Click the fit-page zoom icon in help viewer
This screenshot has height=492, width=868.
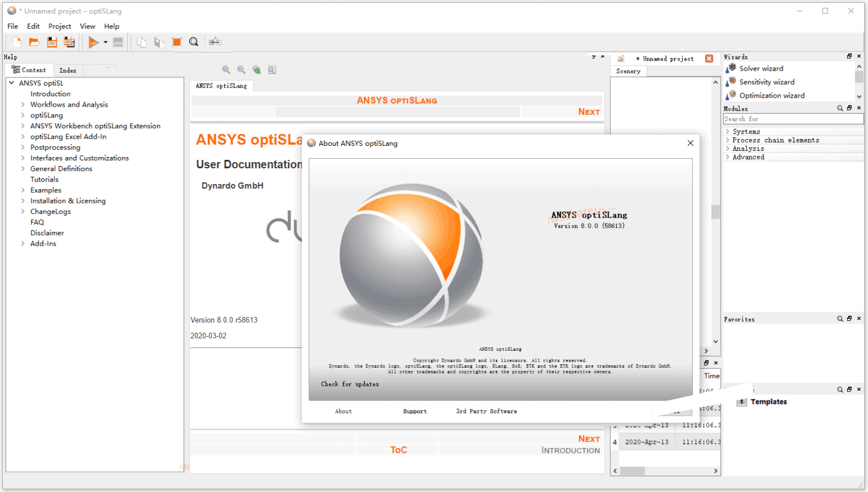(272, 69)
